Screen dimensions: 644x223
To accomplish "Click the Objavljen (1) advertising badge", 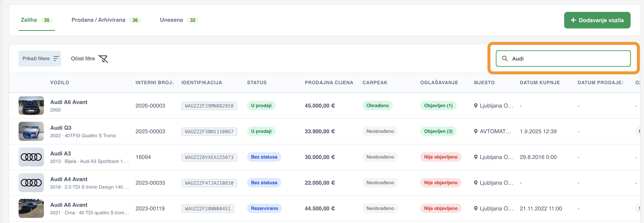I will tap(438, 106).
